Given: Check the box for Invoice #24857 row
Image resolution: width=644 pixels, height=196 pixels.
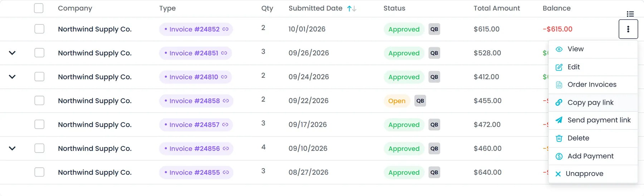Looking at the screenshot, I should (x=39, y=124).
